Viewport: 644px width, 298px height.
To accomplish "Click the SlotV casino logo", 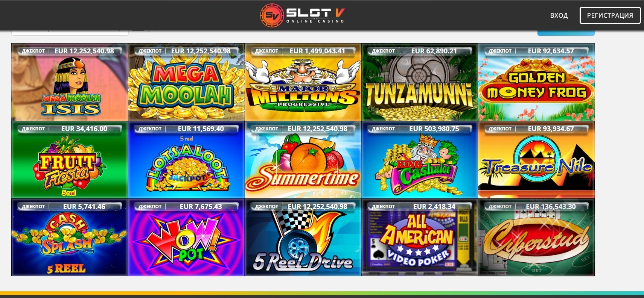I will click(303, 15).
